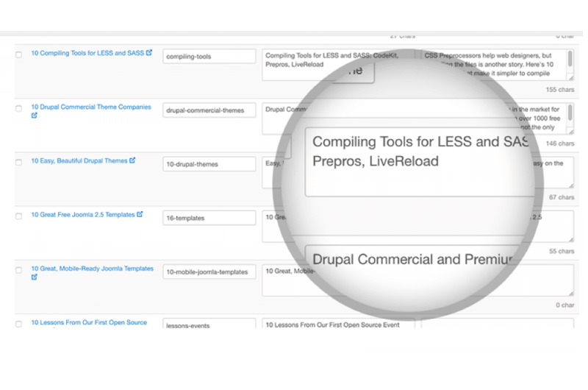The height and width of the screenshot is (390, 588).
Task: Edit the CSS Preprocessors meta description textarea
Action: point(498,65)
